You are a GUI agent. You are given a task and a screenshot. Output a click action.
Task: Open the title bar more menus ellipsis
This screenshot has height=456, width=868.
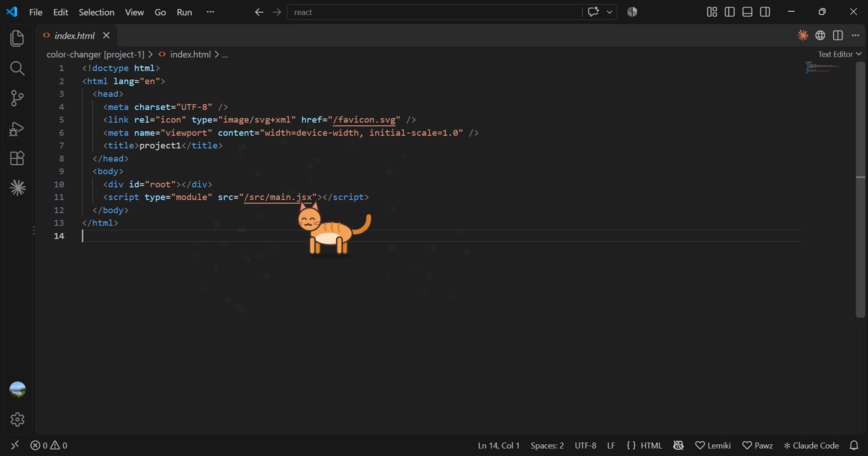tap(210, 12)
